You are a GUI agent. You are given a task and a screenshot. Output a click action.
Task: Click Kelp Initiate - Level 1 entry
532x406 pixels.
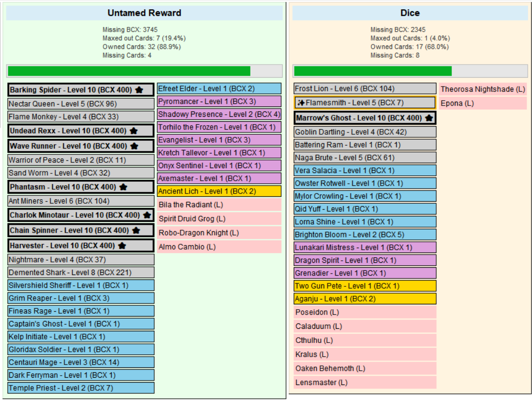point(81,337)
